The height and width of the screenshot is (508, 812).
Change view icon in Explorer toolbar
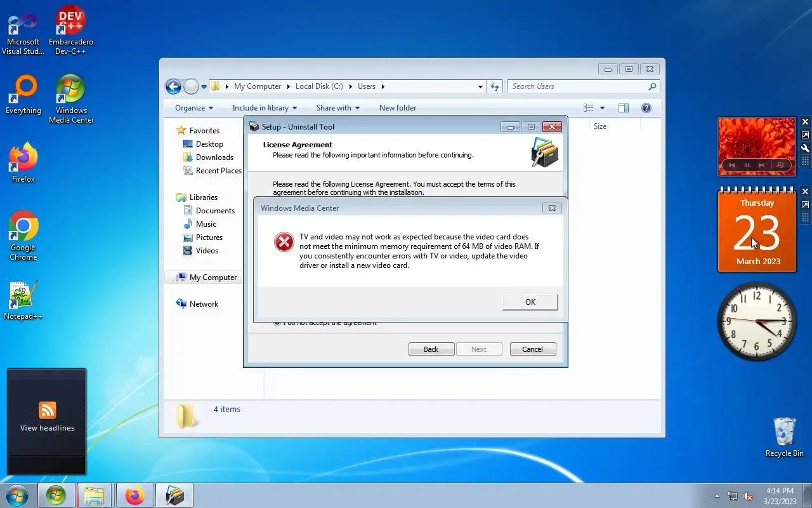pyautogui.click(x=589, y=108)
